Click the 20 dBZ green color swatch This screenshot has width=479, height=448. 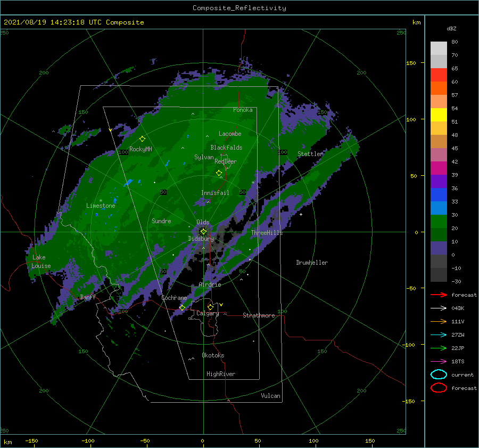tap(439, 222)
